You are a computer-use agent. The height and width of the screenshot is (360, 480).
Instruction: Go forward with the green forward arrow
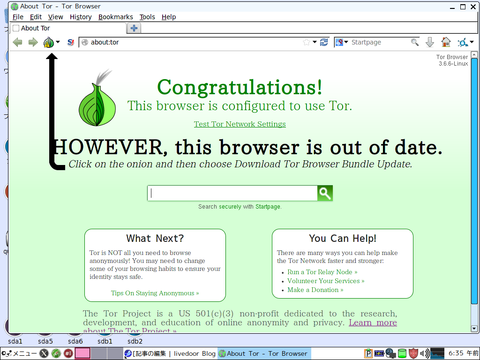click(x=33, y=42)
